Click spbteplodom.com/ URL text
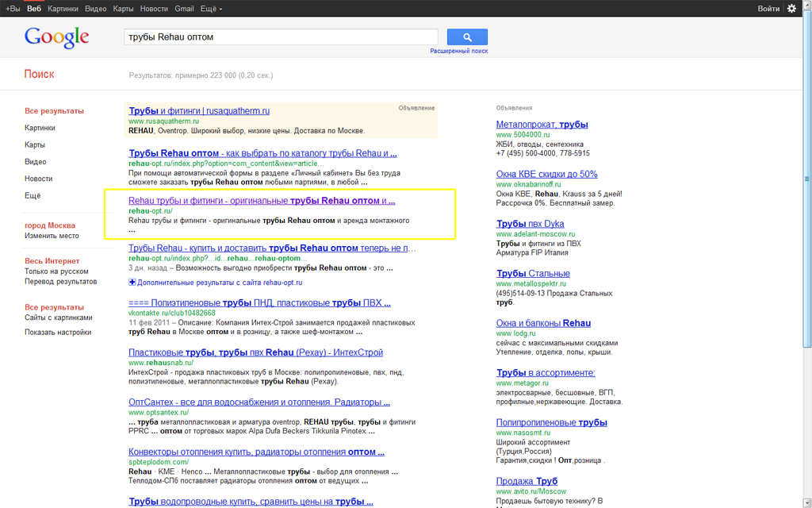Viewport: 812px width, 508px height. (159, 462)
